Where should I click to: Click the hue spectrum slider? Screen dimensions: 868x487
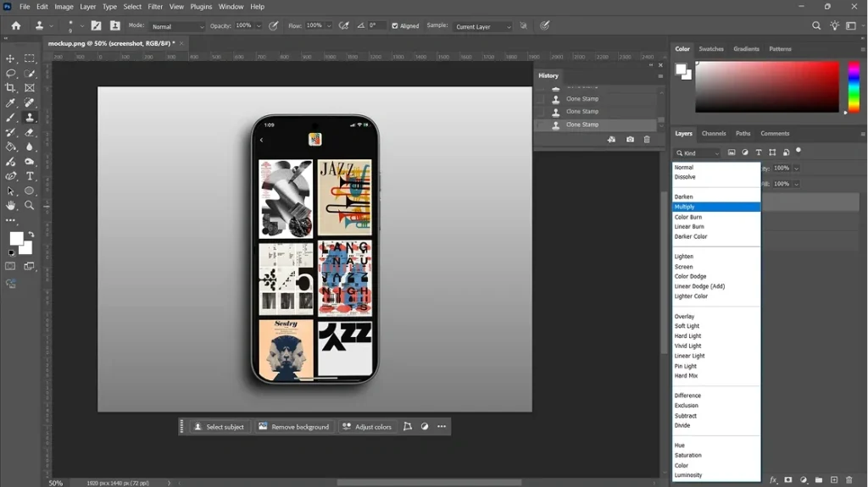854,87
